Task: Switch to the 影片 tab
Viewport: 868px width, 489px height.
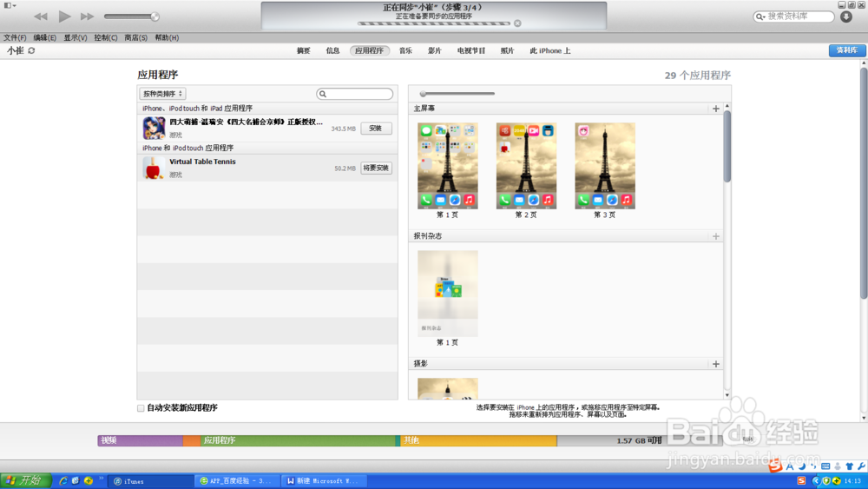Action: [435, 50]
